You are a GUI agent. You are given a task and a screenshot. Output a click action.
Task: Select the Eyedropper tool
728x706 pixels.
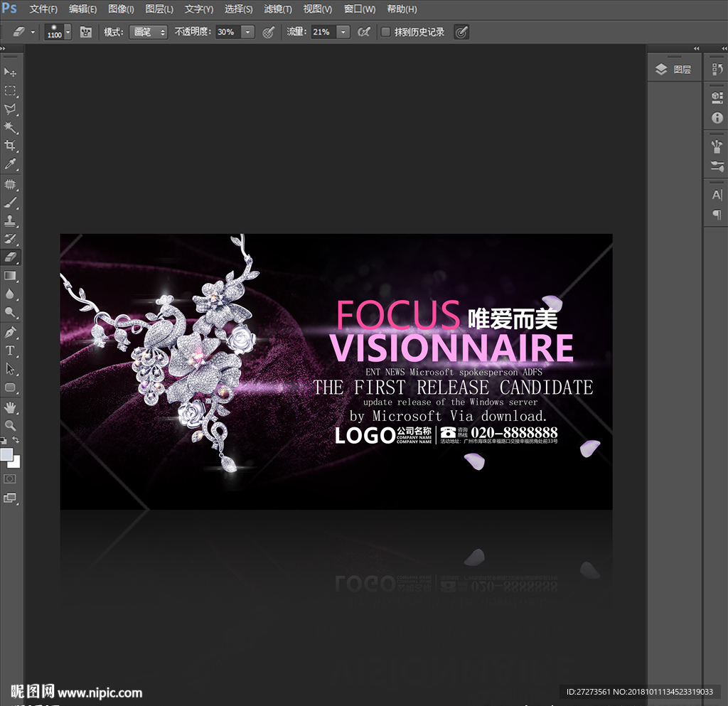(11, 165)
